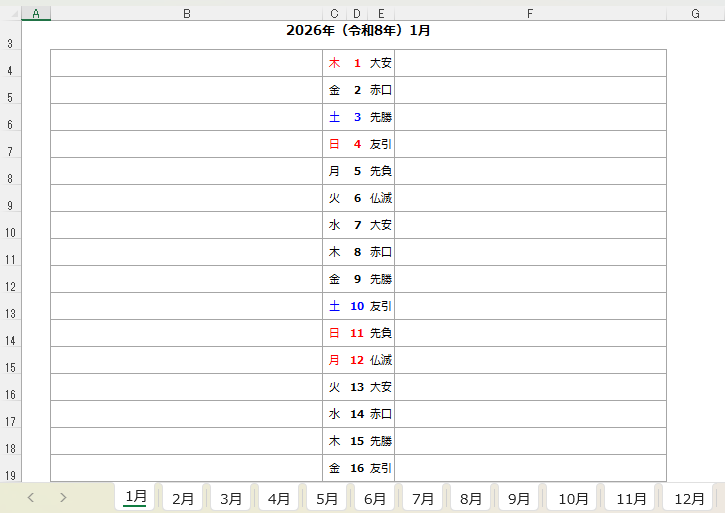Switch to the 10月 sheet tab
The image size is (725, 513).
[573, 498]
